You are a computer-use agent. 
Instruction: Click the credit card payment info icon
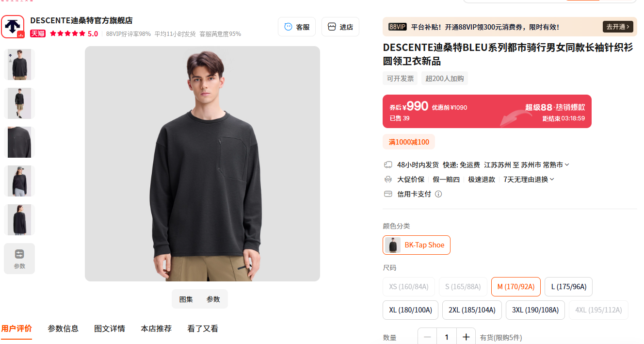pos(438,194)
